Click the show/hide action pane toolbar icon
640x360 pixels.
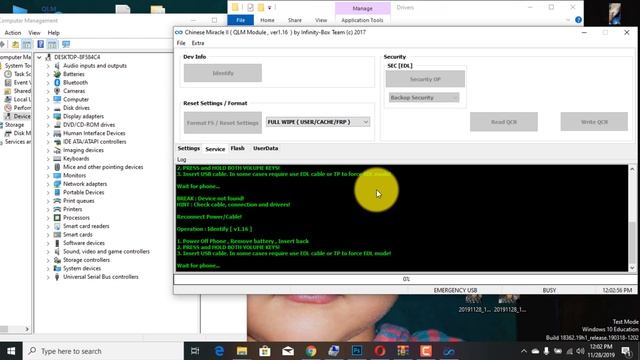pos(52,44)
